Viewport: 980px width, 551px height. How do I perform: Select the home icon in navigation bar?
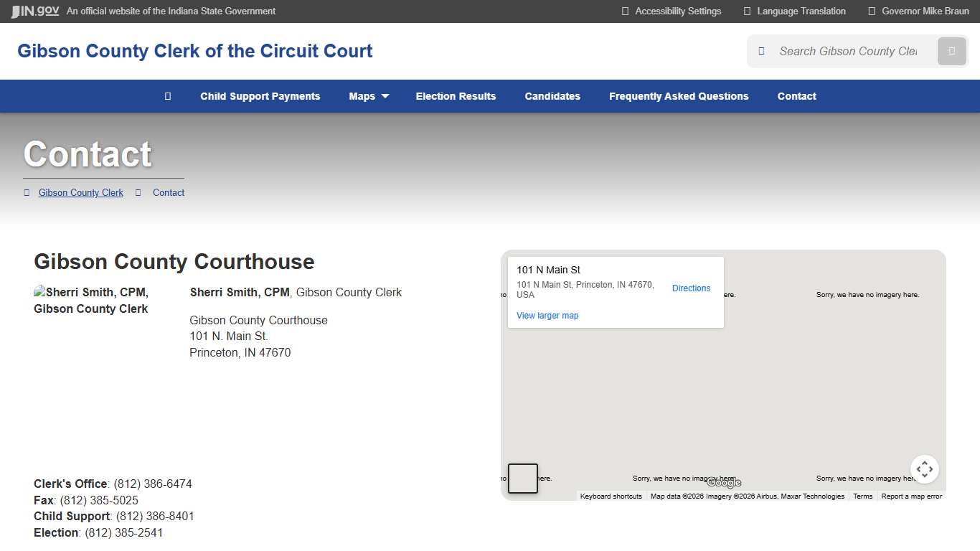167,95
